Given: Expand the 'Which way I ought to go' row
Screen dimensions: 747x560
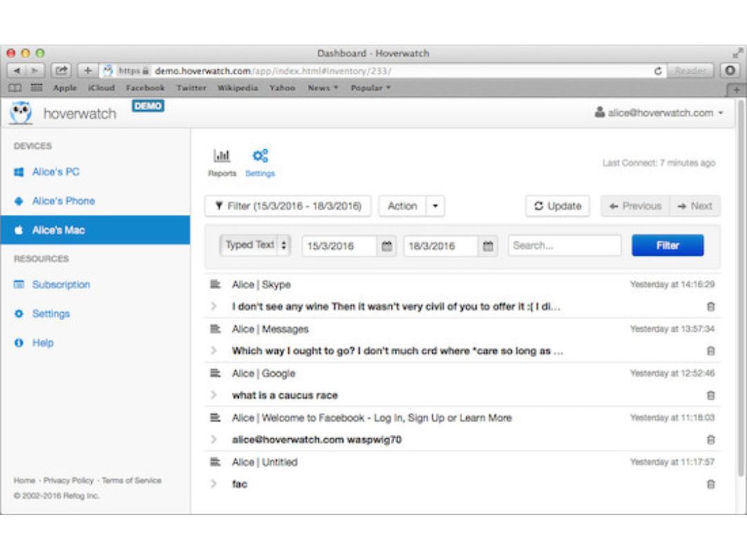Looking at the screenshot, I should [214, 351].
